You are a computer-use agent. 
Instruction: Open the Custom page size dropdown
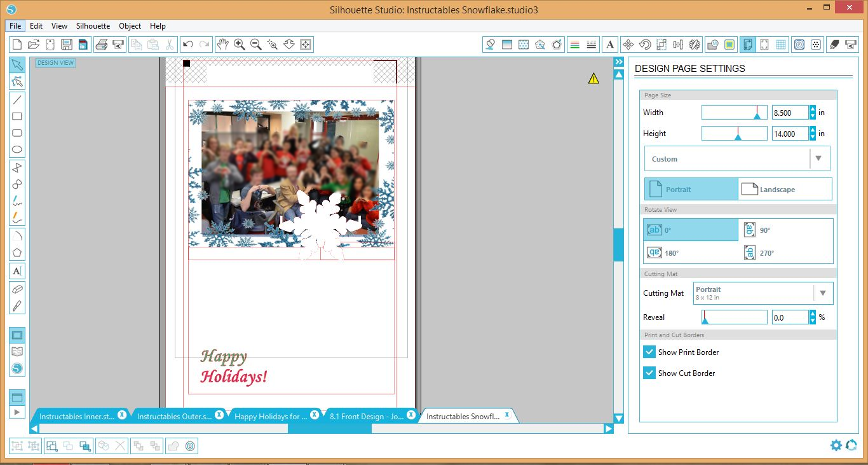737,159
